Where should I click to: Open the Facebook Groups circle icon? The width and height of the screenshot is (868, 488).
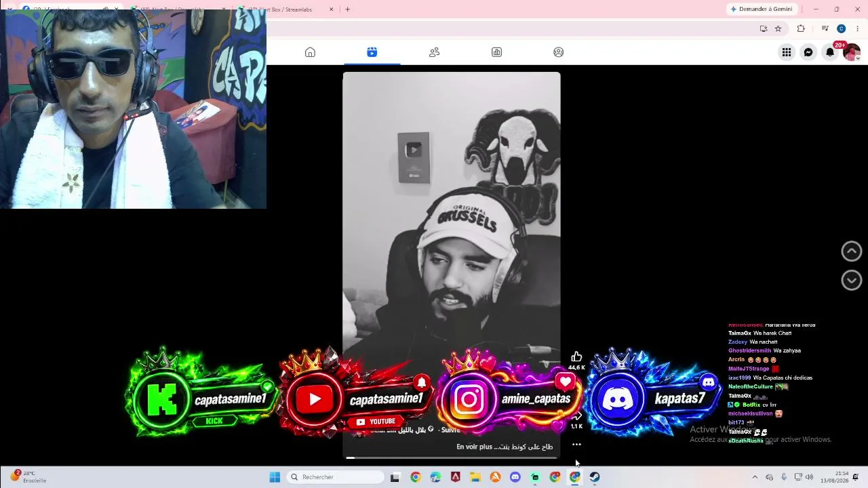point(558,52)
